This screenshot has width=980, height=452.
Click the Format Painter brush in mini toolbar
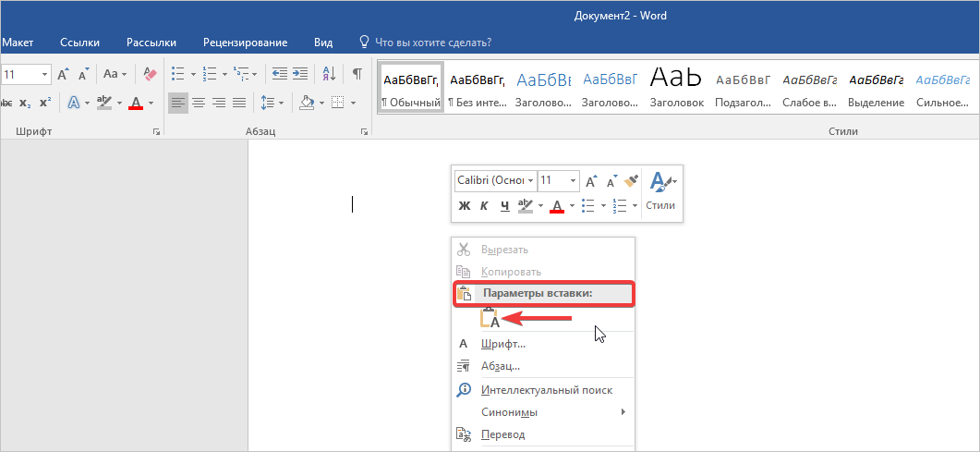pos(631,180)
